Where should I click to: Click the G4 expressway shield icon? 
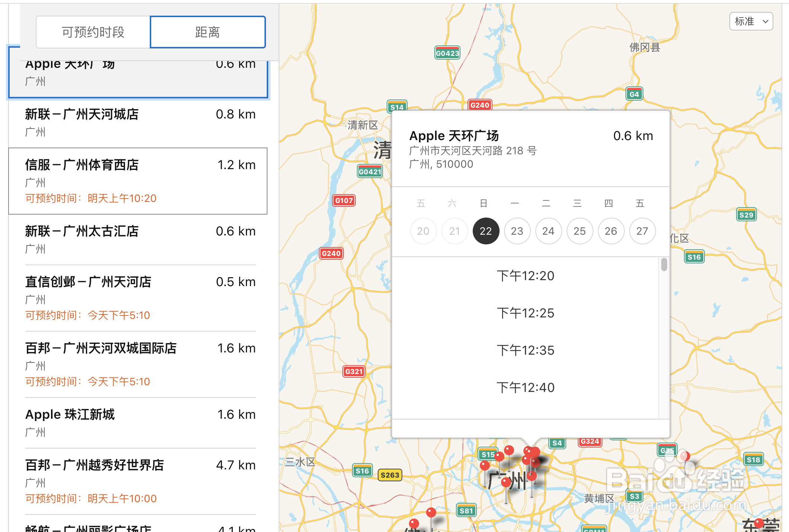click(x=634, y=94)
